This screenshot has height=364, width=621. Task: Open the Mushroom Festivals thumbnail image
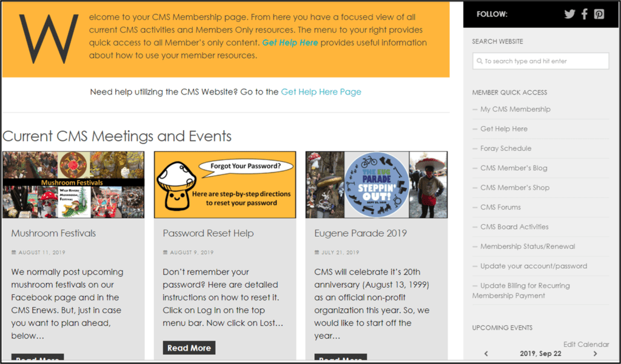[x=73, y=184]
